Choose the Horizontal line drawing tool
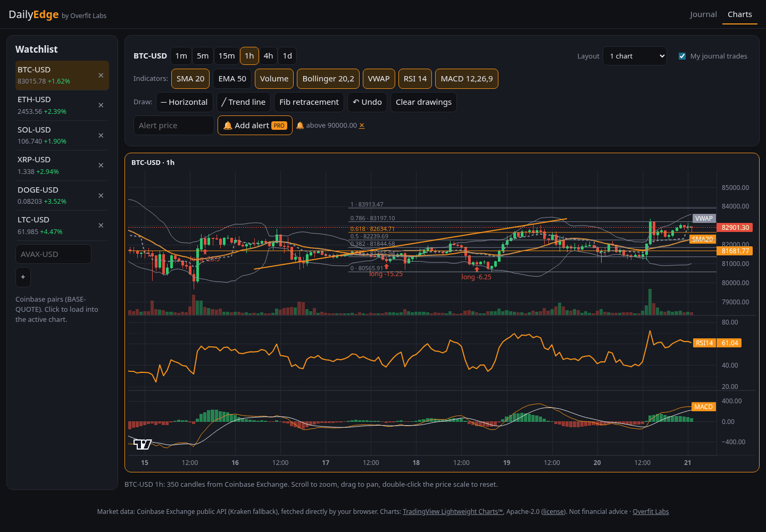This screenshot has height=532, width=766. [185, 102]
